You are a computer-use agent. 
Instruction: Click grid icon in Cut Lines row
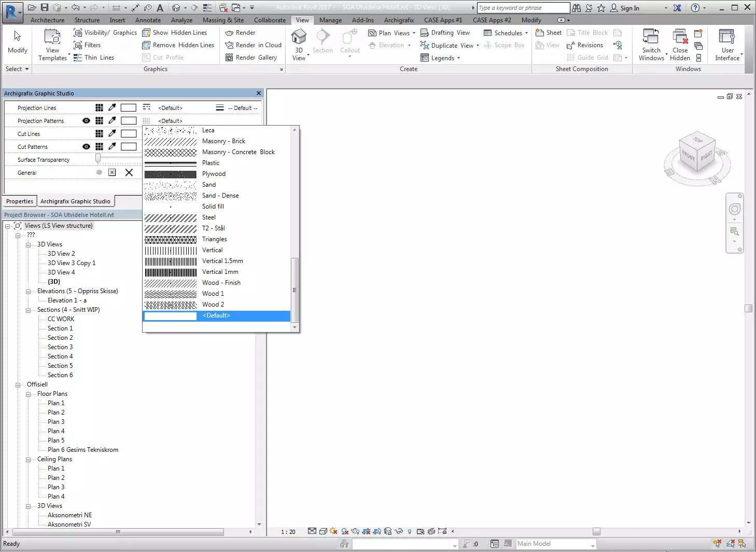(99, 133)
